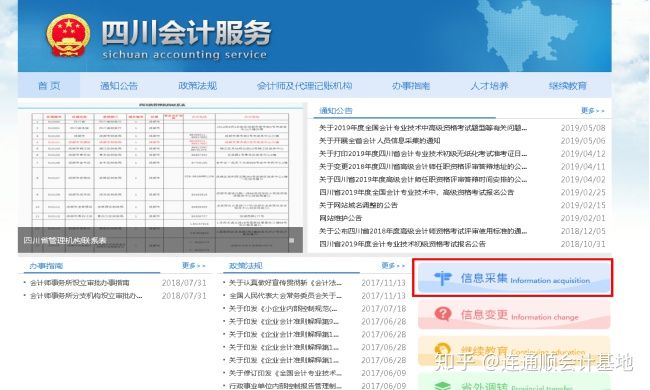The width and height of the screenshot is (650, 390).
Task: Click the date 2017/07/18 in policy list
Action: [383, 308]
